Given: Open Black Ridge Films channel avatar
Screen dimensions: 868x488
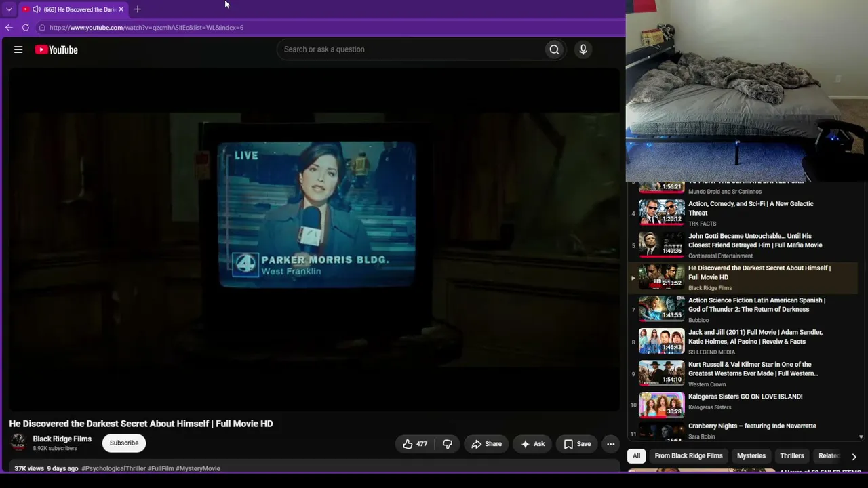Looking at the screenshot, I should point(18,443).
